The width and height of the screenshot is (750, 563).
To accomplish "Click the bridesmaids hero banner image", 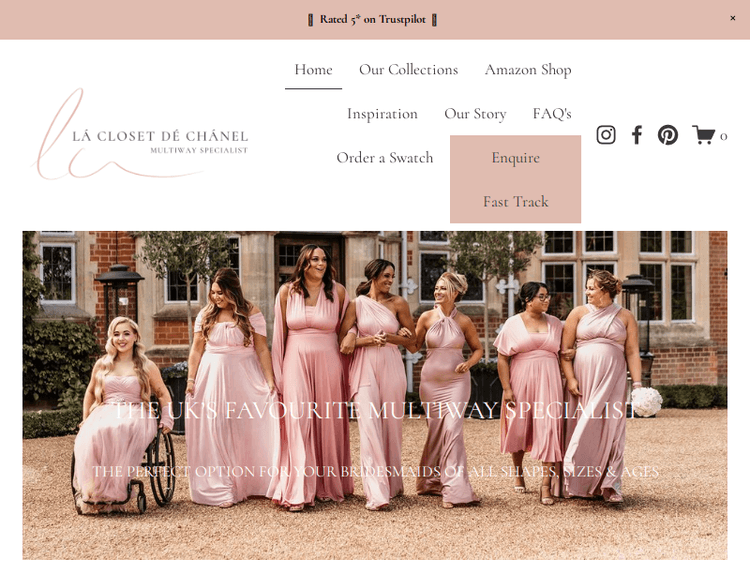I will coord(375,395).
